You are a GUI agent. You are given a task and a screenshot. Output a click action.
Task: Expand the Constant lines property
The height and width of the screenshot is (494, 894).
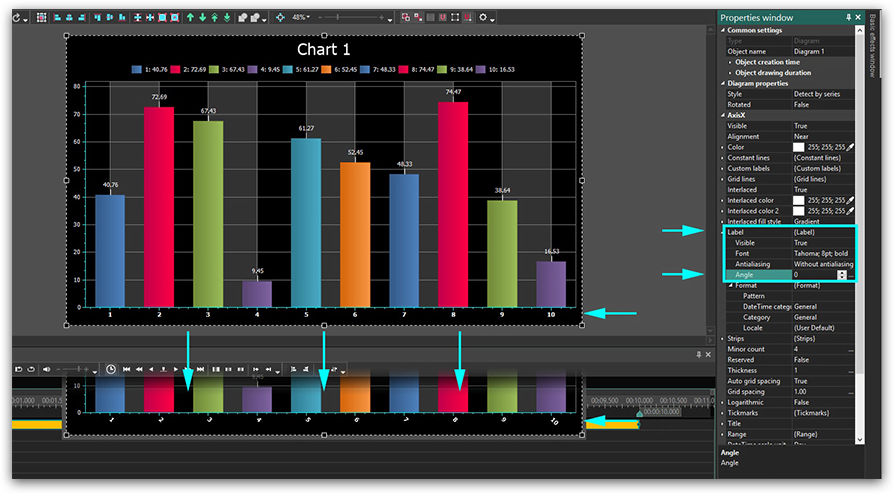723,158
